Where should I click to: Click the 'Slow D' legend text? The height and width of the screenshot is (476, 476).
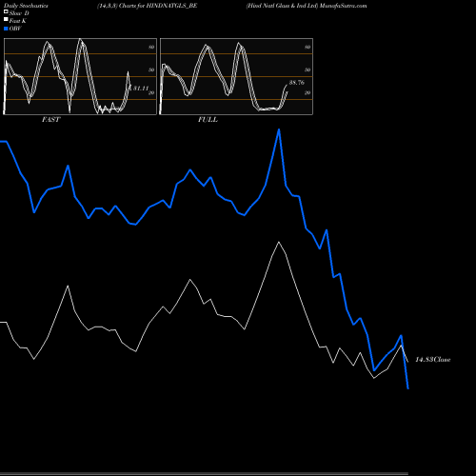tap(19, 13)
